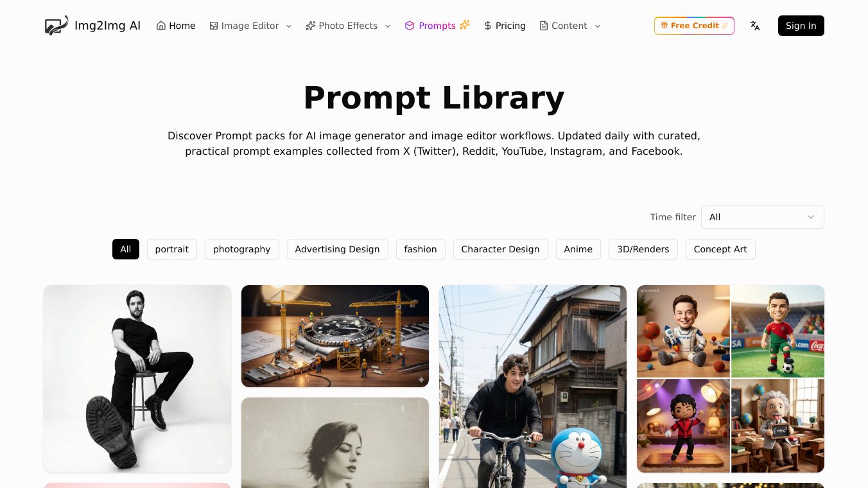Click the Pricing dollar sign icon
The height and width of the screenshot is (488, 868).
(488, 26)
